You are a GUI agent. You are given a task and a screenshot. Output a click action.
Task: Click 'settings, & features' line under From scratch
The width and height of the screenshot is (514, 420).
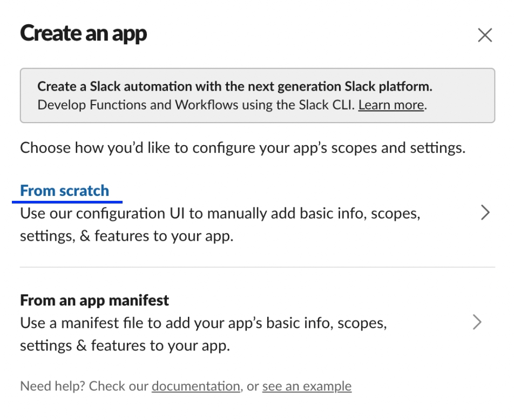pyautogui.click(x=126, y=237)
